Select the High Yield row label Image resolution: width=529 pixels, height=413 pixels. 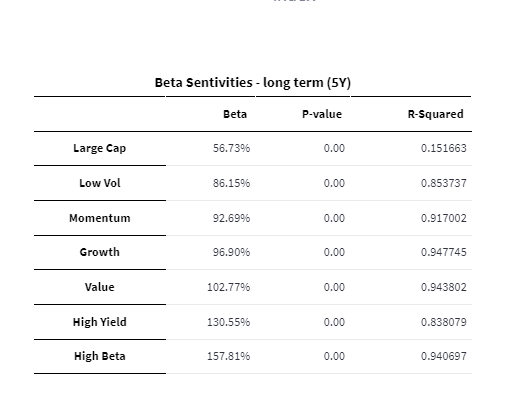100,322
